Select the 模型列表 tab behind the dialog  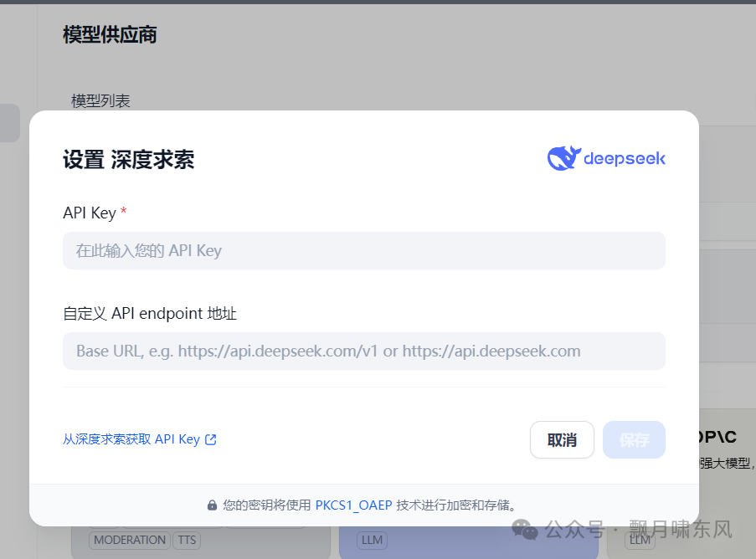100,100
